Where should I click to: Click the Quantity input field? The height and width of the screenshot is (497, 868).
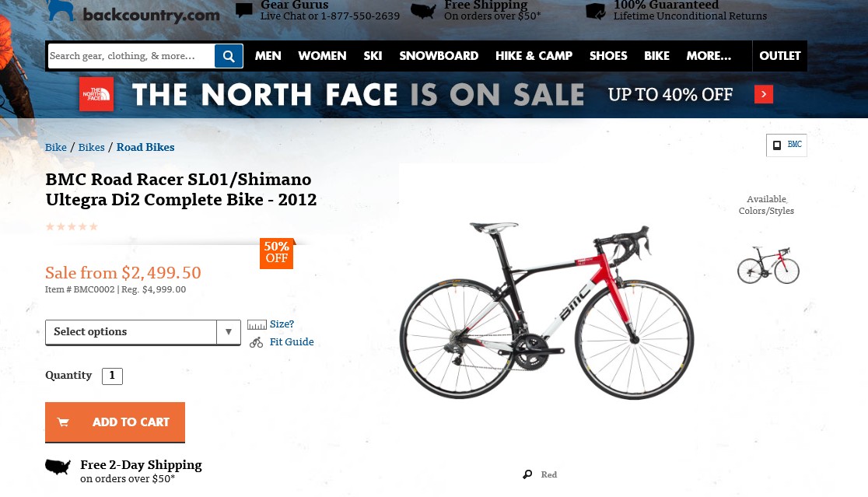[x=112, y=376]
